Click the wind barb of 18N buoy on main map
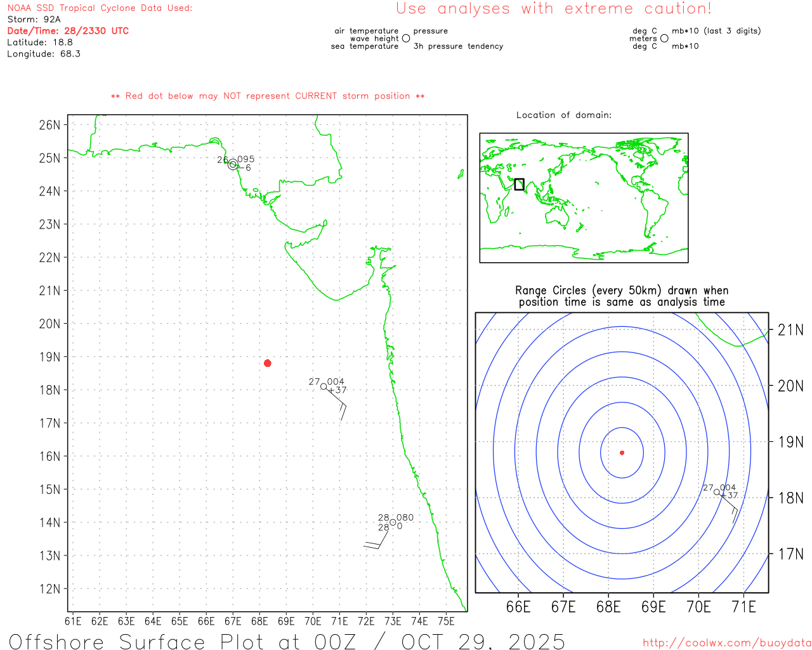Image resolution: width=812 pixels, height=650 pixels. pyautogui.click(x=336, y=404)
